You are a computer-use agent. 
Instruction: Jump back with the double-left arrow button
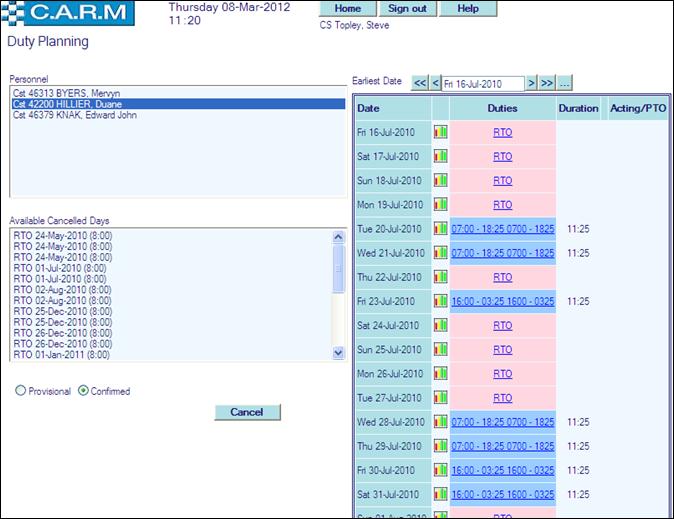tap(420, 83)
